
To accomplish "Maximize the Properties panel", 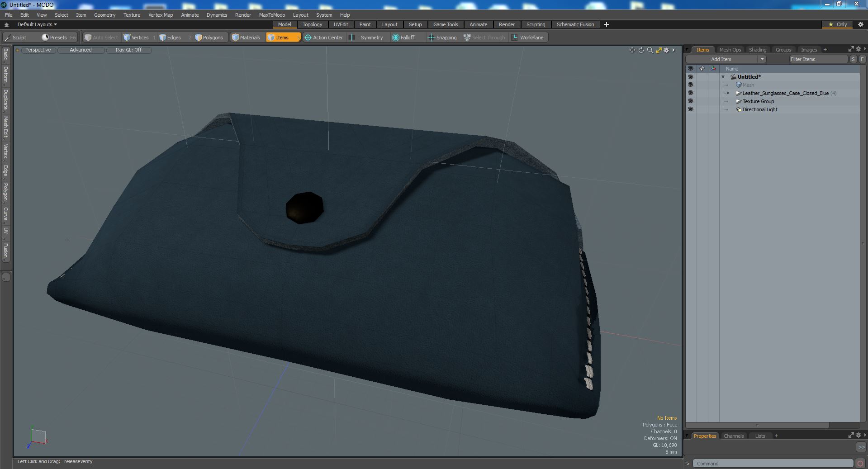I will pos(851,436).
